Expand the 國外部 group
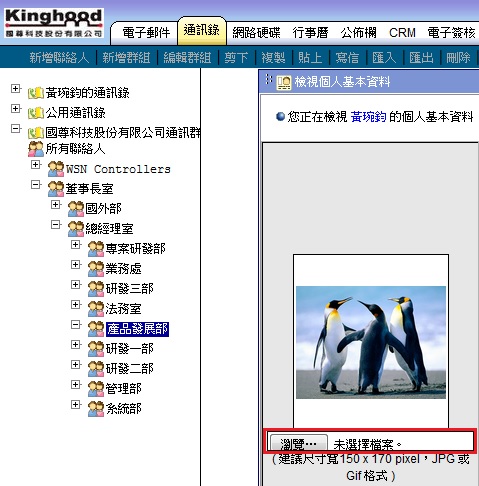Image resolution: width=479 pixels, height=486 pixels. 56,205
